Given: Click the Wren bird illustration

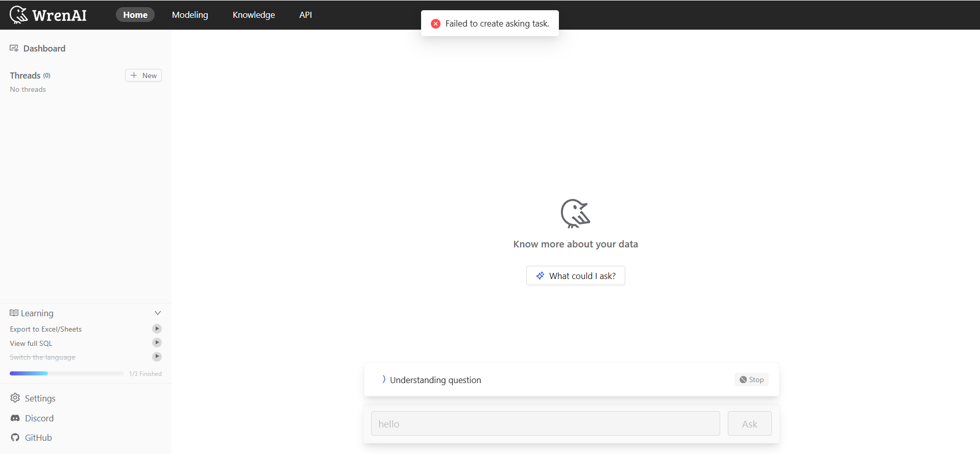Looking at the screenshot, I should [575, 213].
